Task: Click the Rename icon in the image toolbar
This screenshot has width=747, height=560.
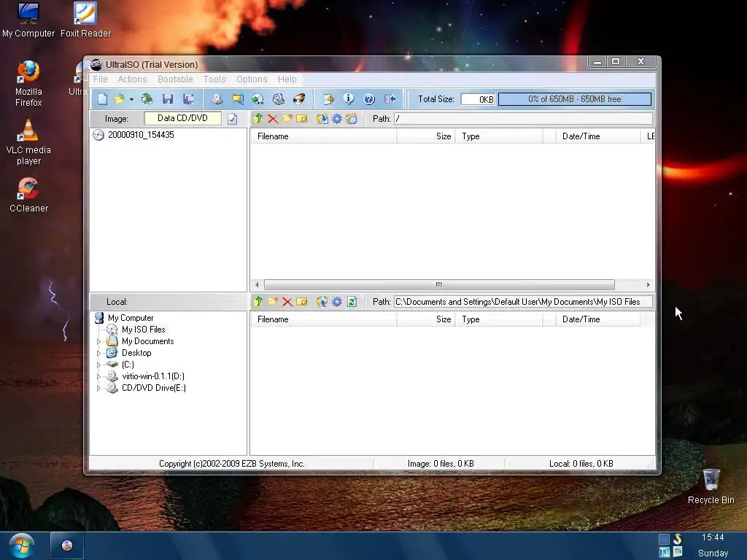Action: click(301, 119)
